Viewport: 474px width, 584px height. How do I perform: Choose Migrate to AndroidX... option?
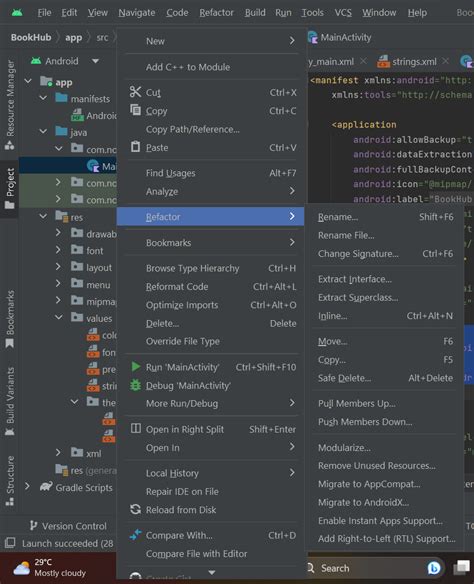tap(385, 502)
